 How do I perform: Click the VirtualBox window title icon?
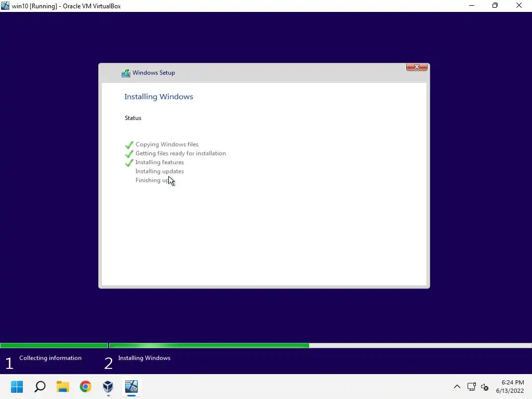(5, 6)
